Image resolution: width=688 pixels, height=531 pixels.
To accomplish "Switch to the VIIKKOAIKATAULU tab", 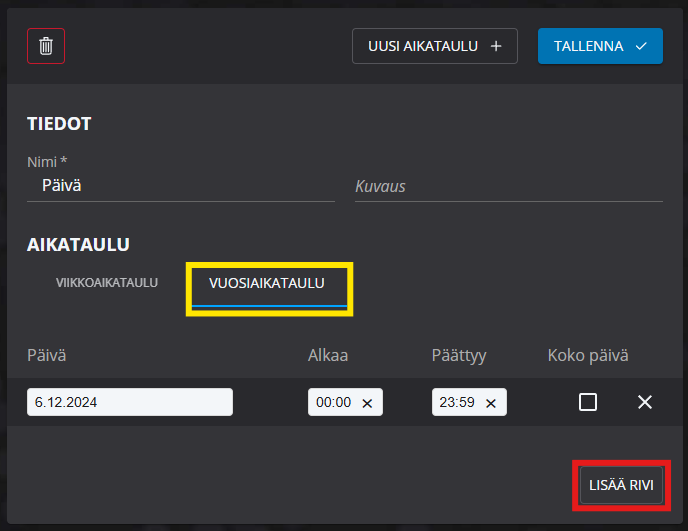I will 107,283.
